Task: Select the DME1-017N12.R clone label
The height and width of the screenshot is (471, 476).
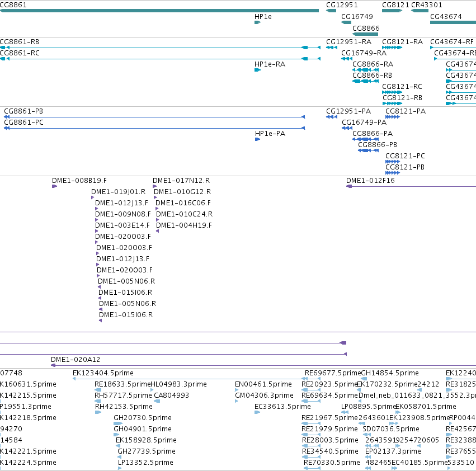Action: coord(181,181)
